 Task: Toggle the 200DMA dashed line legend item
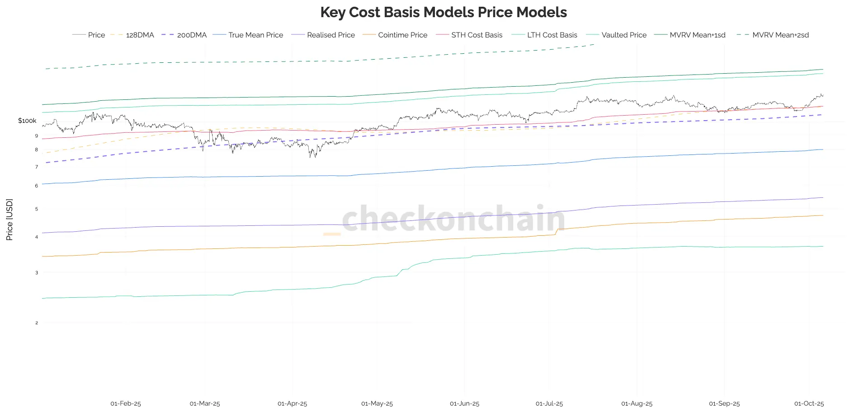click(192, 35)
